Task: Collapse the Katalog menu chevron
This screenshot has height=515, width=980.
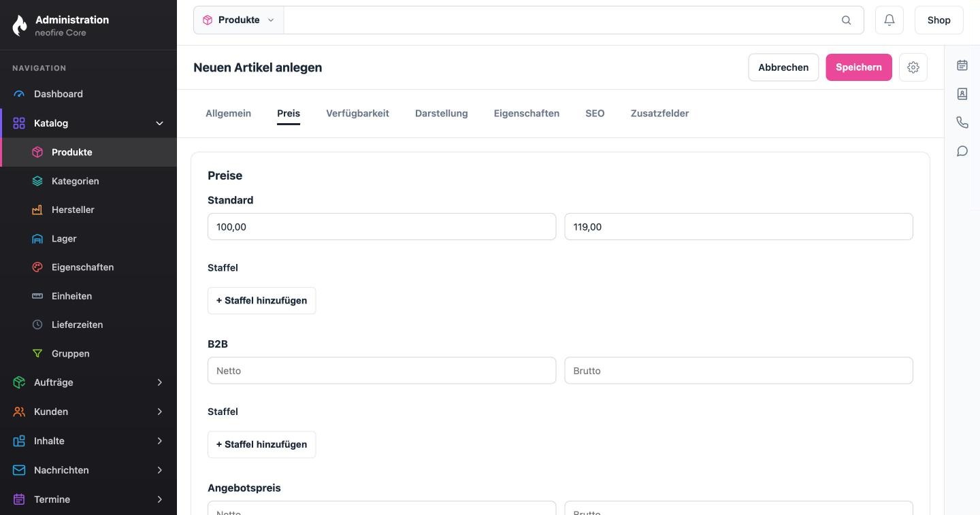Action: click(160, 123)
